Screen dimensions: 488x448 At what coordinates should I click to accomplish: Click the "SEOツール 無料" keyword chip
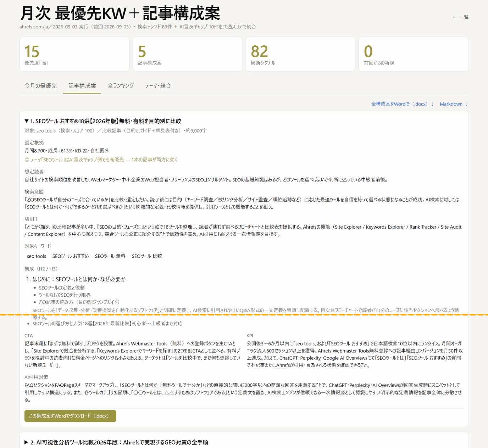click(x=110, y=256)
